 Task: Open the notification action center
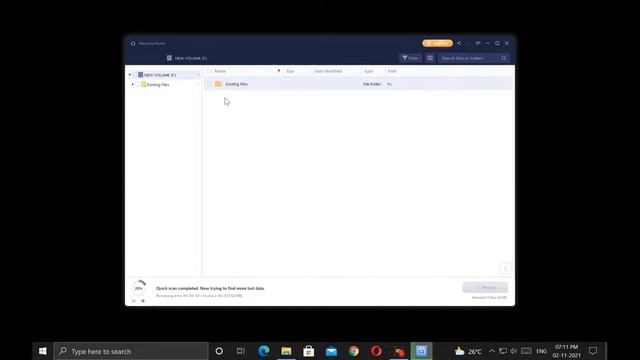(593, 351)
